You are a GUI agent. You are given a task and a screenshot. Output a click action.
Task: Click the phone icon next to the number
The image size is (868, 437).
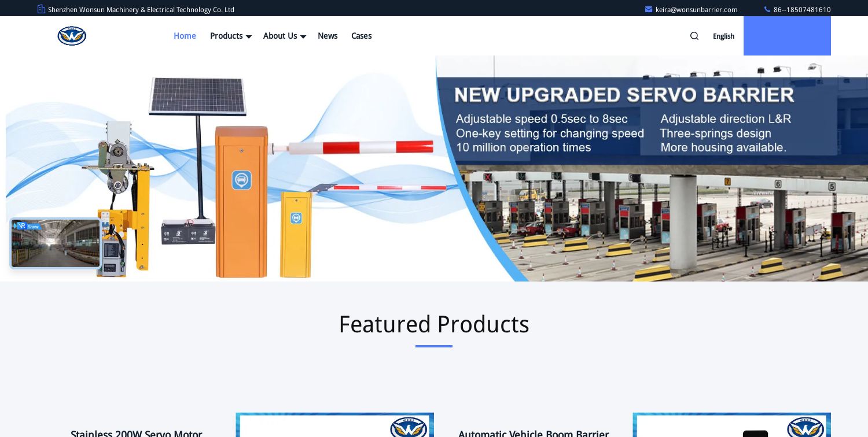(767, 9)
